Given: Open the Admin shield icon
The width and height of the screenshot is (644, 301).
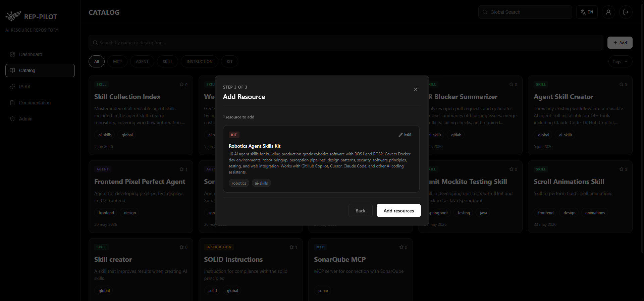Looking at the screenshot, I should click(12, 119).
